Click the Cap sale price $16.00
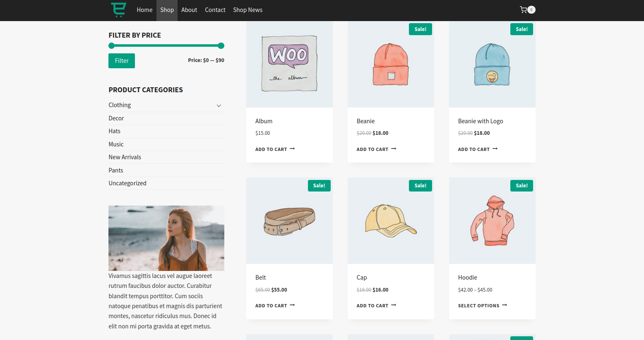This screenshot has width=644, height=340. (380, 290)
